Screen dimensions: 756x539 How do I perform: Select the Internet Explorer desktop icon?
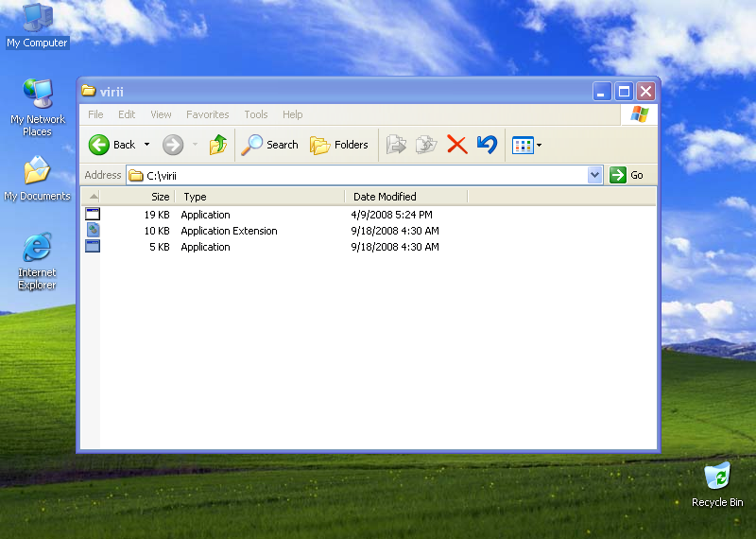pyautogui.click(x=37, y=261)
